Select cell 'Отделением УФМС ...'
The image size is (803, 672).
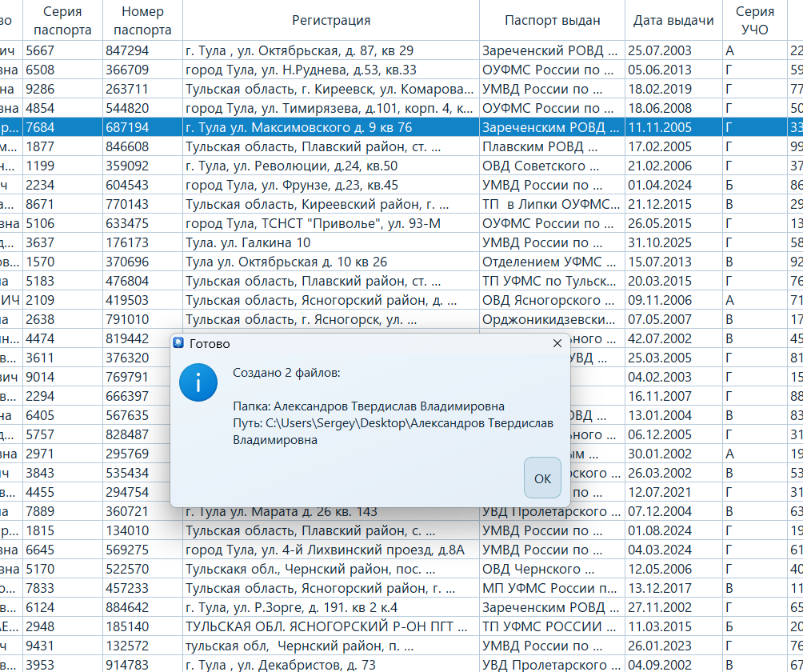click(552, 262)
